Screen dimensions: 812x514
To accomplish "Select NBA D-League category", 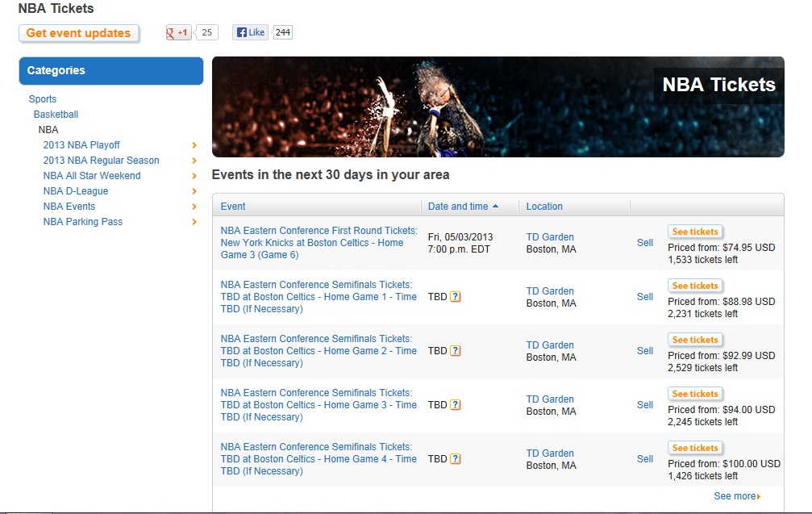I will point(76,191).
